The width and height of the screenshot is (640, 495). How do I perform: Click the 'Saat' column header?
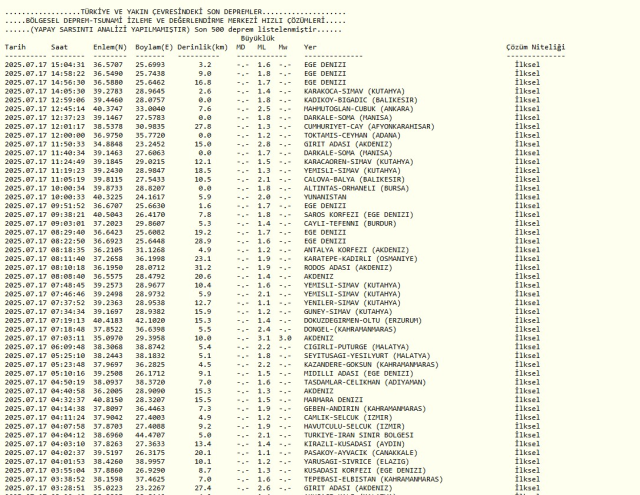(x=60, y=47)
